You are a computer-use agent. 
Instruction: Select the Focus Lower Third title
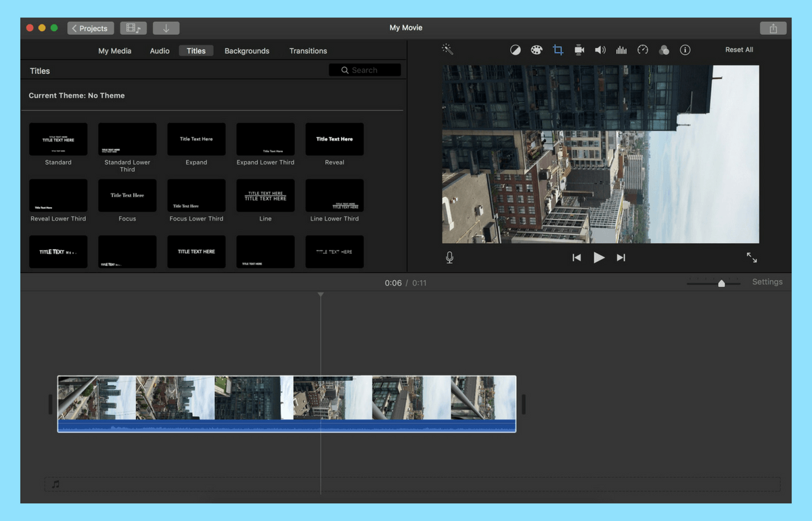(196, 196)
